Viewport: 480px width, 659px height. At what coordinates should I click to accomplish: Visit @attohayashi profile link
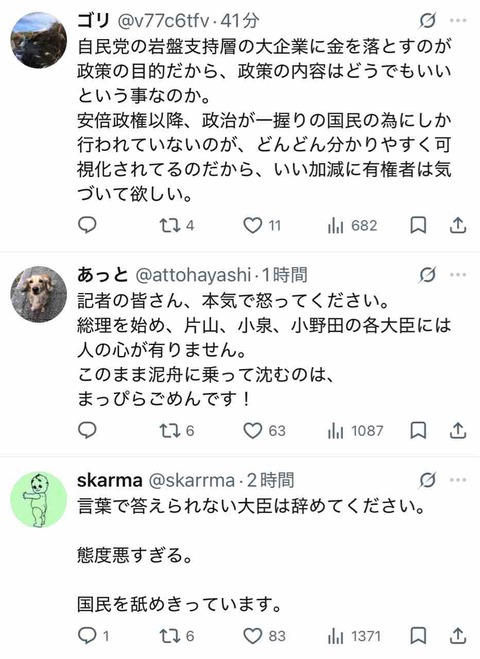click(x=193, y=275)
